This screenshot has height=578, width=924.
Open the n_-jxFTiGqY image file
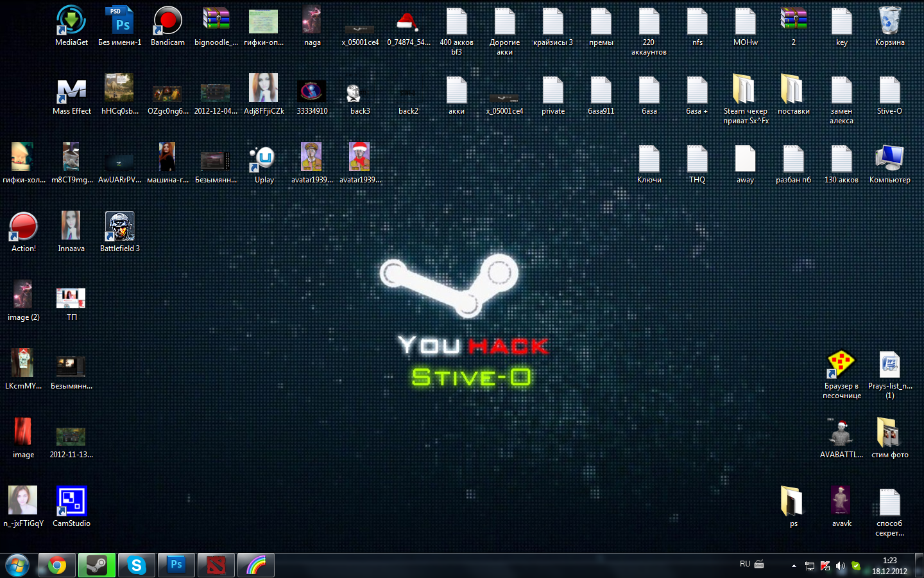[23, 507]
